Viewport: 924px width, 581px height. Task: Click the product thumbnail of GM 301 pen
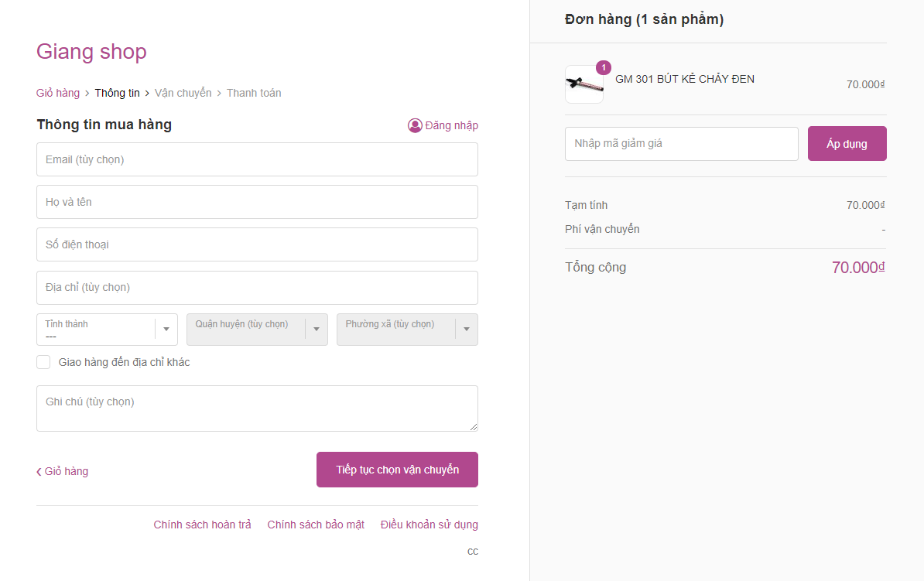pyautogui.click(x=583, y=85)
